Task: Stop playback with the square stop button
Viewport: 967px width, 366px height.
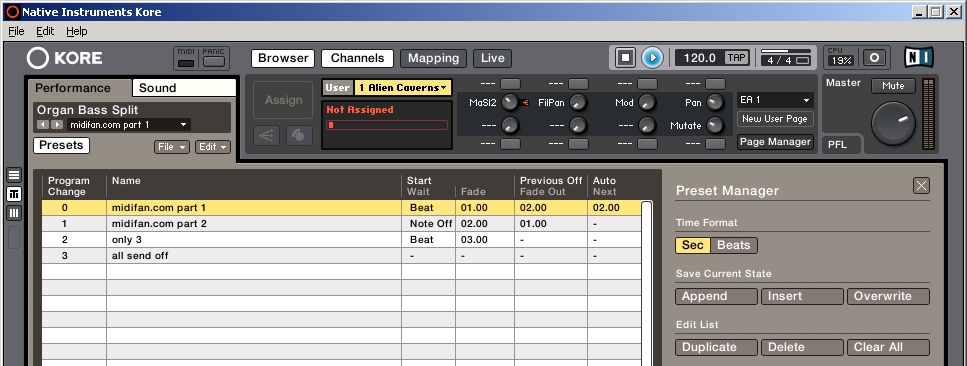Action: click(625, 58)
